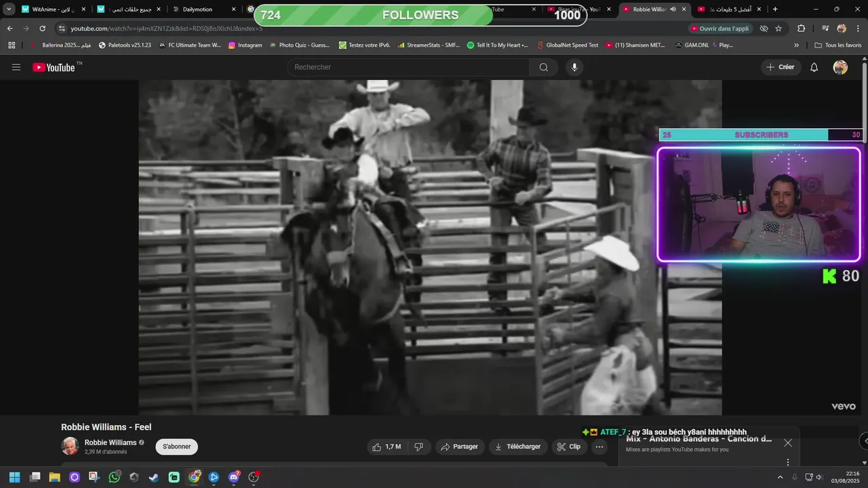
Task: Open the Robbie Williams channel avatar
Action: [x=70, y=446]
